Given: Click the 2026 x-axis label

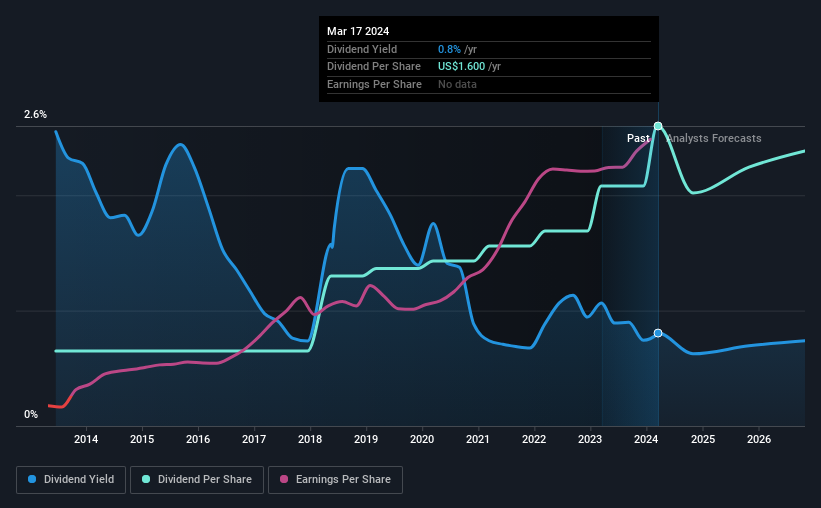Looking at the screenshot, I should click(759, 439).
